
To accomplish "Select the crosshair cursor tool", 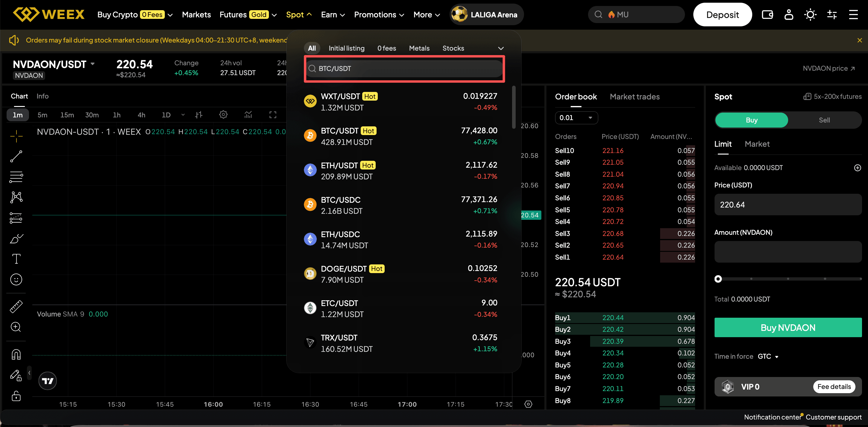I will click(x=16, y=136).
